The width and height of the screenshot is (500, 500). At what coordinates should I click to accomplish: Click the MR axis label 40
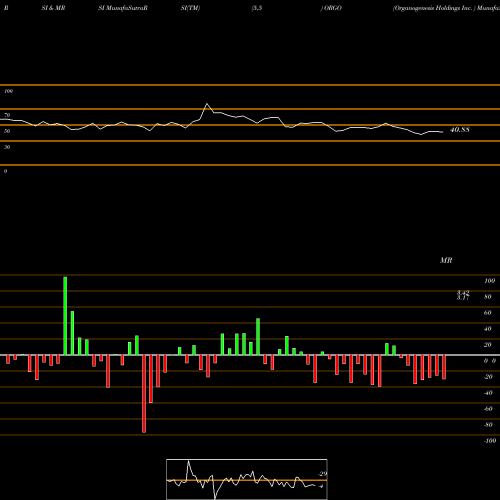point(488,329)
